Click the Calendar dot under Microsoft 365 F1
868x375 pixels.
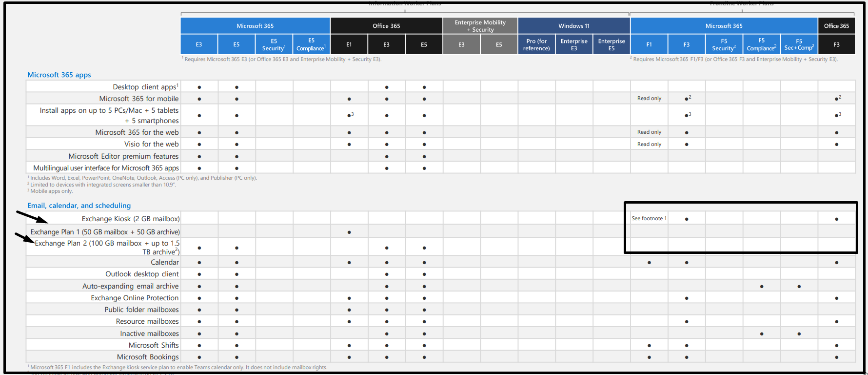649,263
